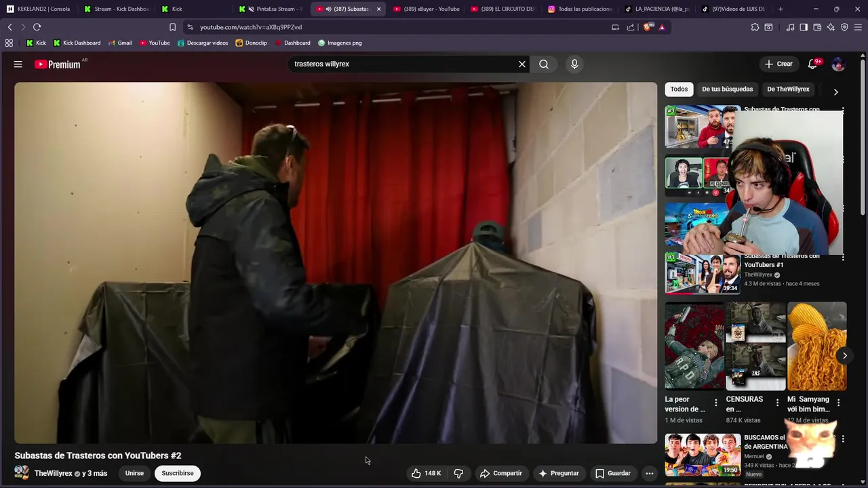This screenshot has width=868, height=488.
Task: Open site settings icon in address bar
Action: 190,27
